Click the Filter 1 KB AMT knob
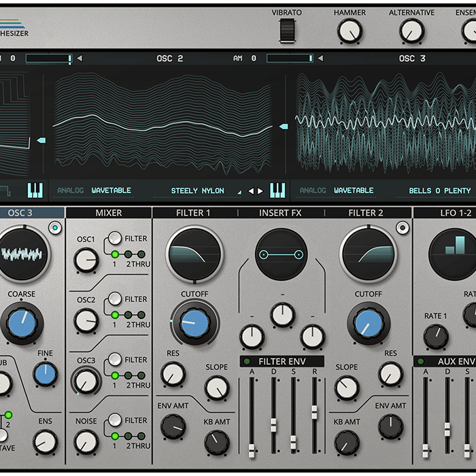476x476 pixels. [x=217, y=443]
